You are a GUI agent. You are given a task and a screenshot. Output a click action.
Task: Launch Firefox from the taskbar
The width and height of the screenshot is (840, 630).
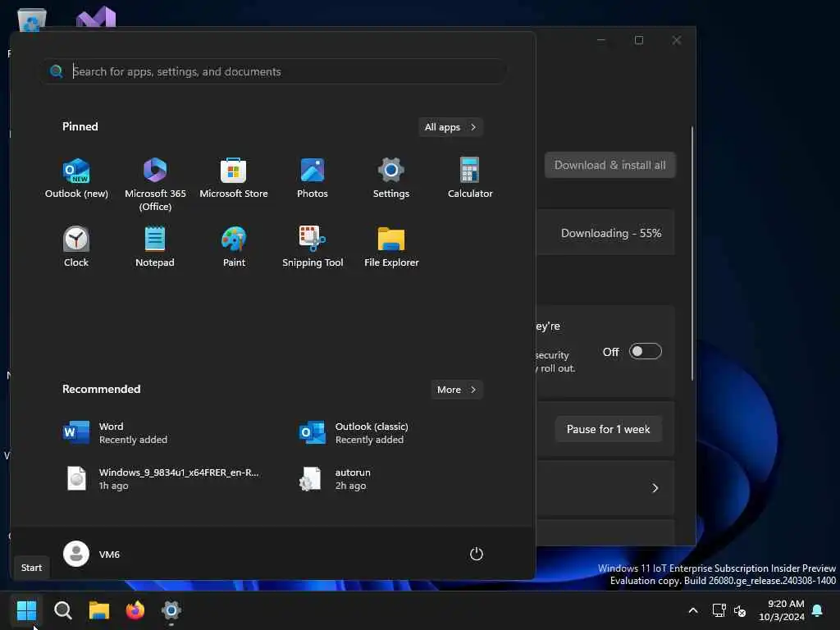(135, 610)
